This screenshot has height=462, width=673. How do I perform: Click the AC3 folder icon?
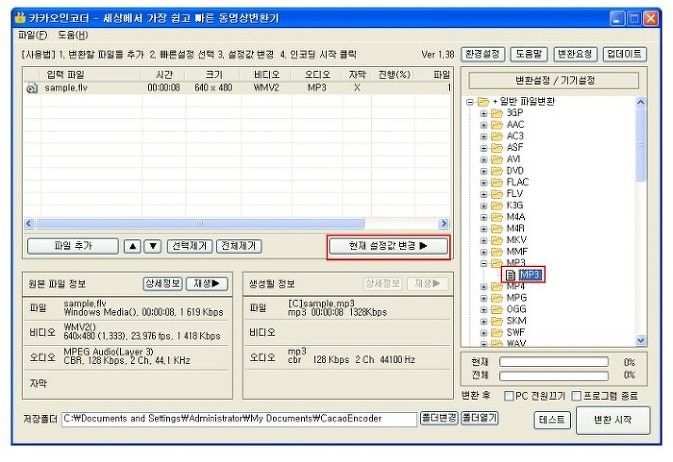pyautogui.click(x=497, y=137)
